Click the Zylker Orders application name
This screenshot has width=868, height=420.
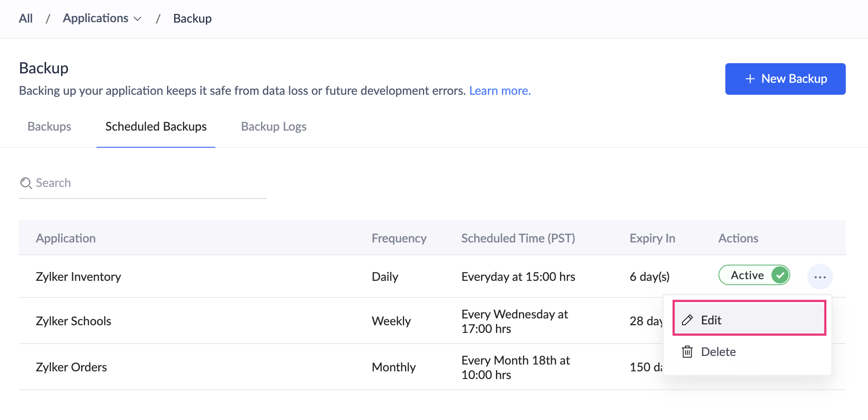[71, 367]
